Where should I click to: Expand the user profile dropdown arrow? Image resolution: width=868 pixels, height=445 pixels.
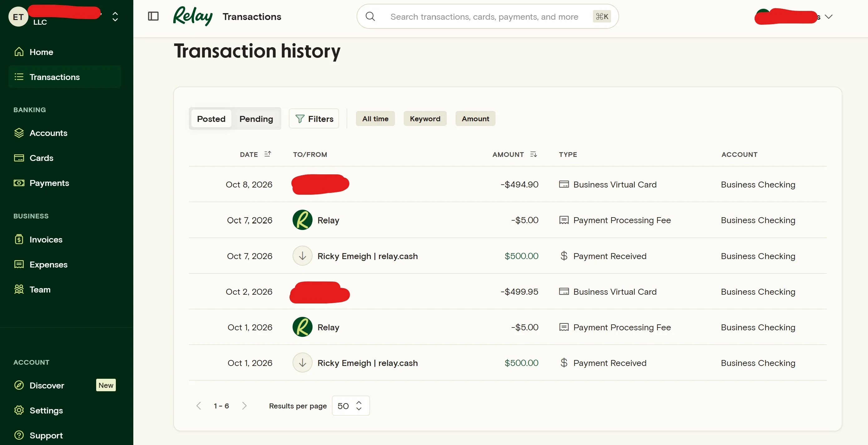pos(829,17)
